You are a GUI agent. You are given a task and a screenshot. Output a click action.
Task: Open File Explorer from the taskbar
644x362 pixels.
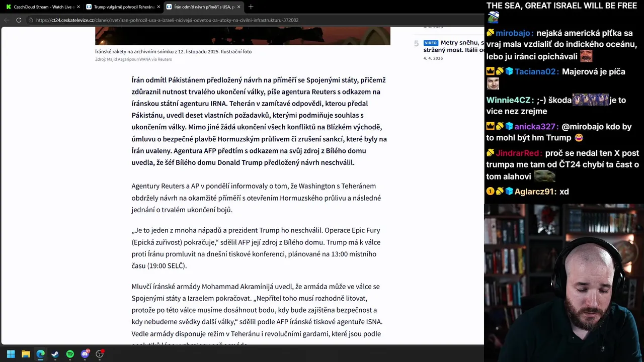point(26,354)
